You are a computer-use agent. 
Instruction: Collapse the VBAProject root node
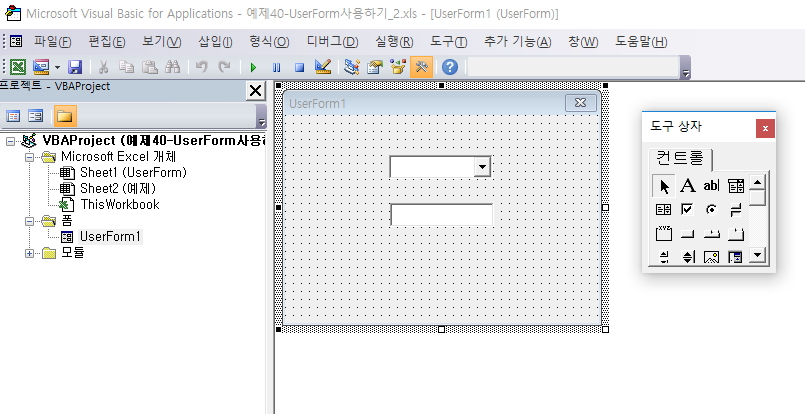click(10, 141)
